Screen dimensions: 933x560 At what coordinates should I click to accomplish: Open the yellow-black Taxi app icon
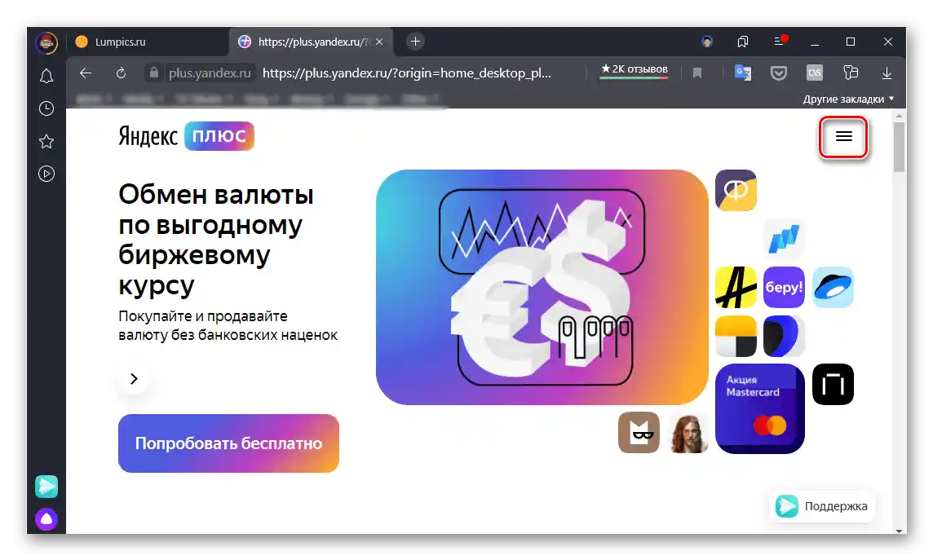736,336
